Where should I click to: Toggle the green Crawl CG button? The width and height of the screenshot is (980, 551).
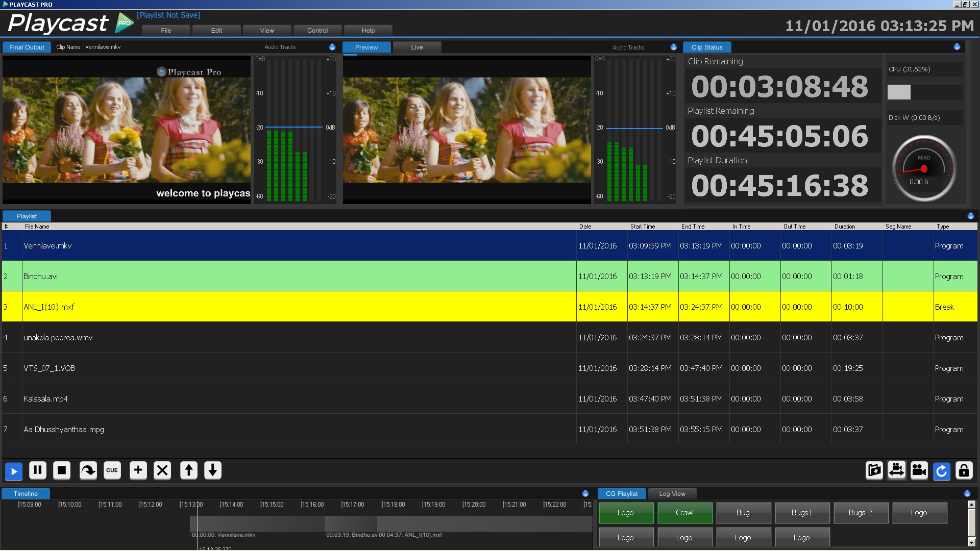coord(684,513)
